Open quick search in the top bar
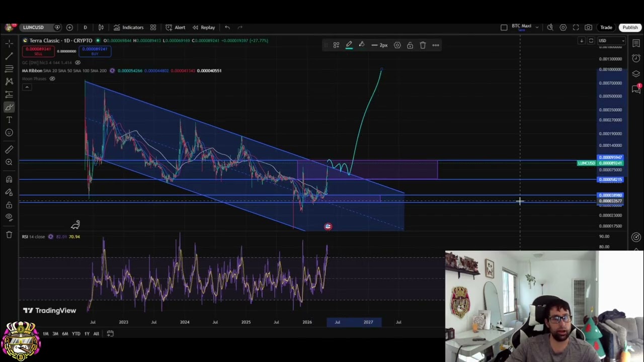The height and width of the screenshot is (362, 644). click(550, 27)
